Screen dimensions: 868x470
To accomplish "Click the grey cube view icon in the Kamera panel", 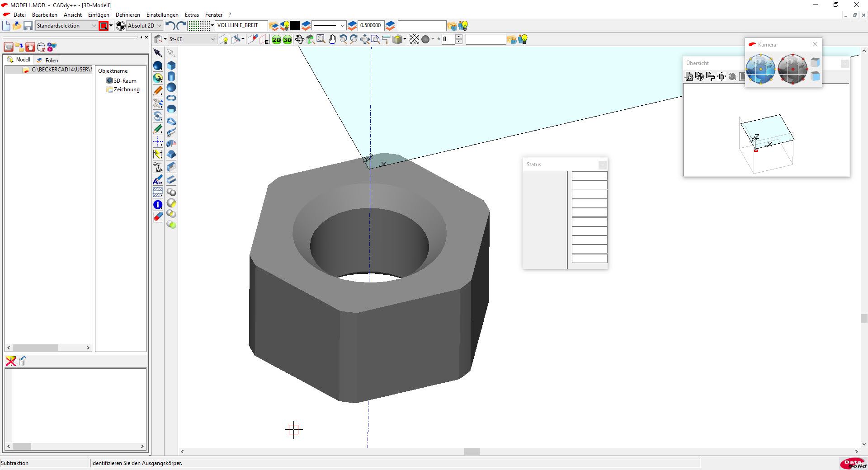I will (815, 62).
